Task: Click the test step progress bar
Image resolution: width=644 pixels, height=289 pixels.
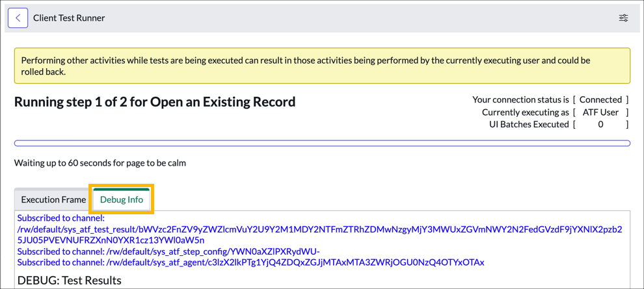Action: [x=322, y=144]
